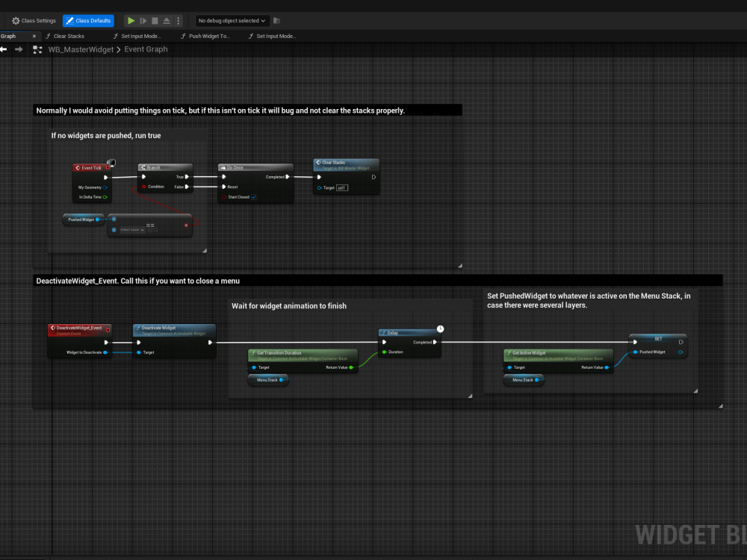Screen dimensions: 747x560
Task: Click the My Geometry output pin
Action: click(x=105, y=187)
